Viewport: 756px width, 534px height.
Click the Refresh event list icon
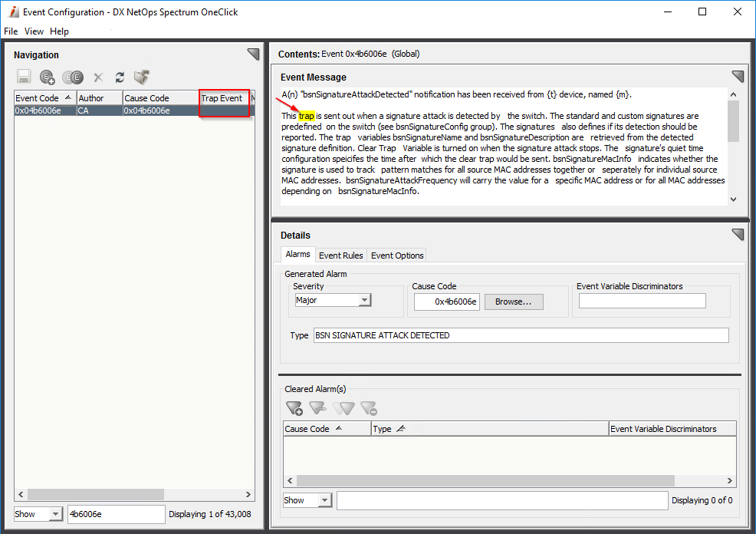tap(120, 77)
